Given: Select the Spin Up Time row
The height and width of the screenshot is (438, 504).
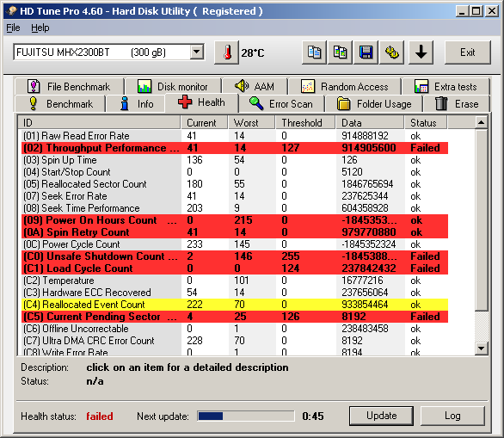Looking at the screenshot, I should pyautogui.click(x=234, y=160).
